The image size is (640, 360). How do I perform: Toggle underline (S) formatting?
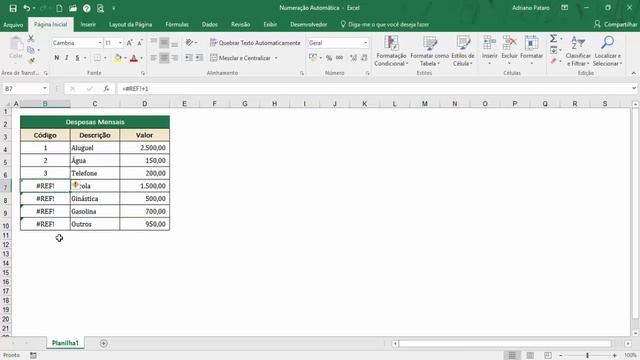click(77, 58)
